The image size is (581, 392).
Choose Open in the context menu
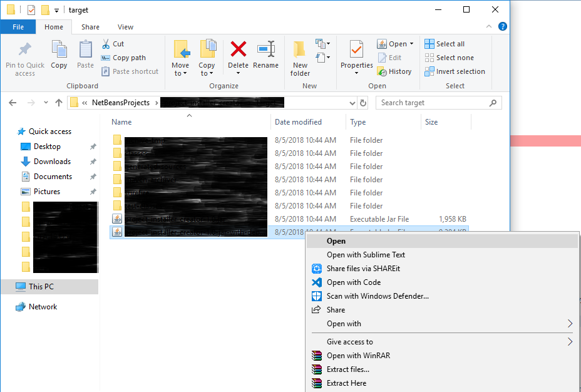[442, 241]
